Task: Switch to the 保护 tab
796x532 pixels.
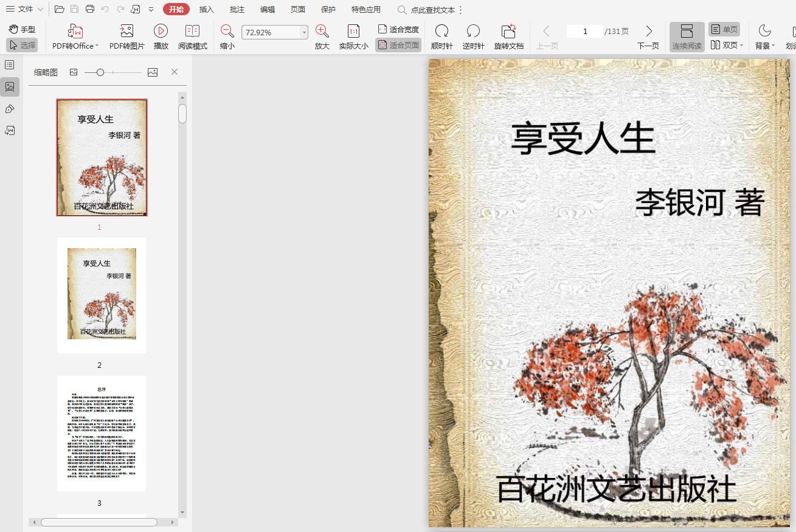Action: tap(328, 10)
